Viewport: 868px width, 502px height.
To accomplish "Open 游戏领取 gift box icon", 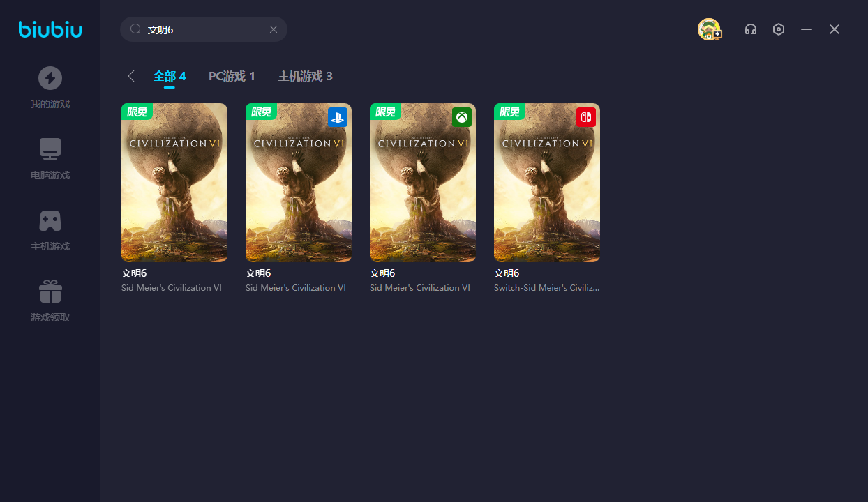I will click(x=50, y=291).
